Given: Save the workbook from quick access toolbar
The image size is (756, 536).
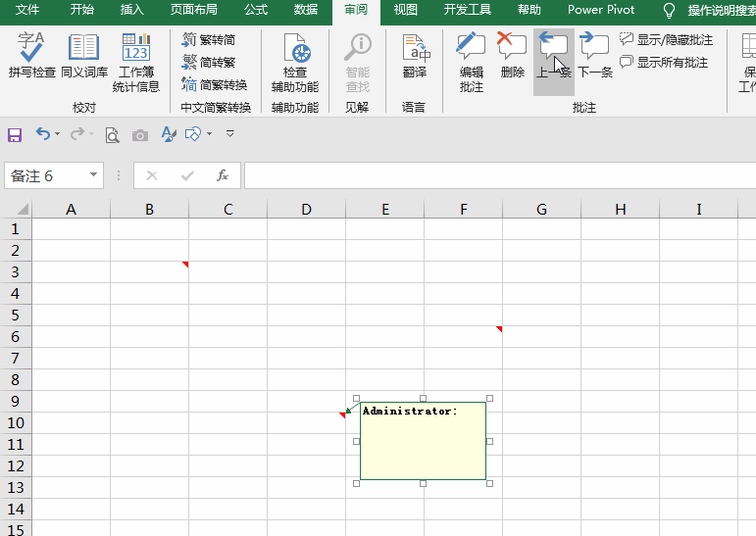Looking at the screenshot, I should tap(15, 135).
